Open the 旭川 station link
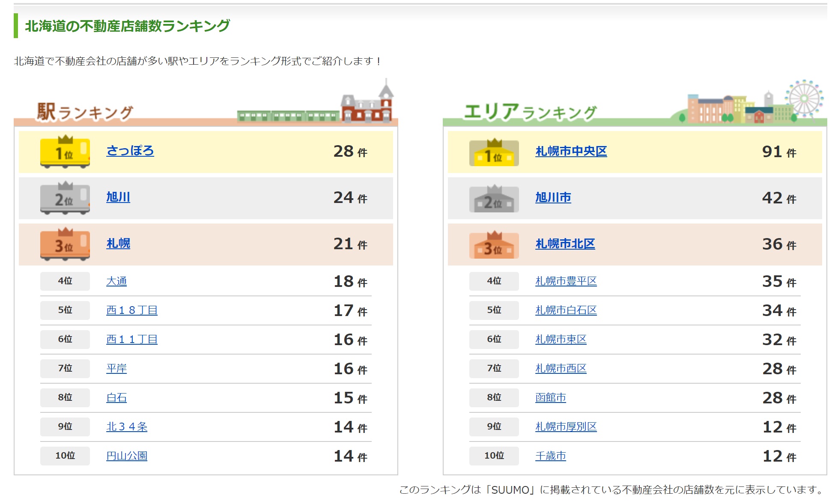 [118, 197]
